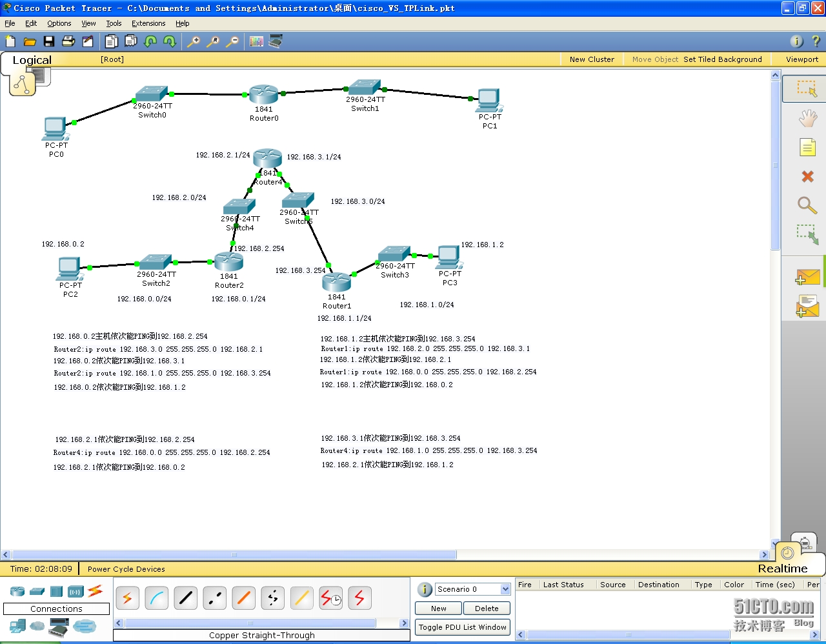The width and height of the screenshot is (826, 644).
Task: Choose the Serial DTE cable
Action: tap(359, 598)
